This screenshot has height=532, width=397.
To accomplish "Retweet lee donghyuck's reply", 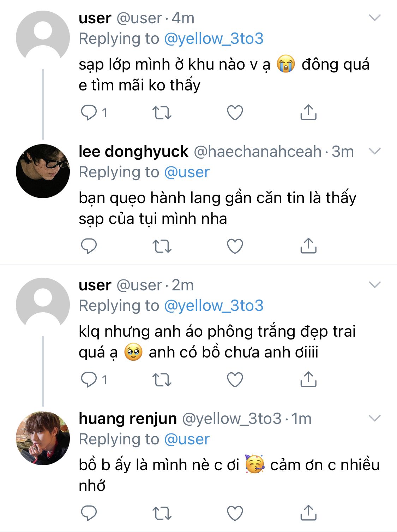I will point(162,246).
